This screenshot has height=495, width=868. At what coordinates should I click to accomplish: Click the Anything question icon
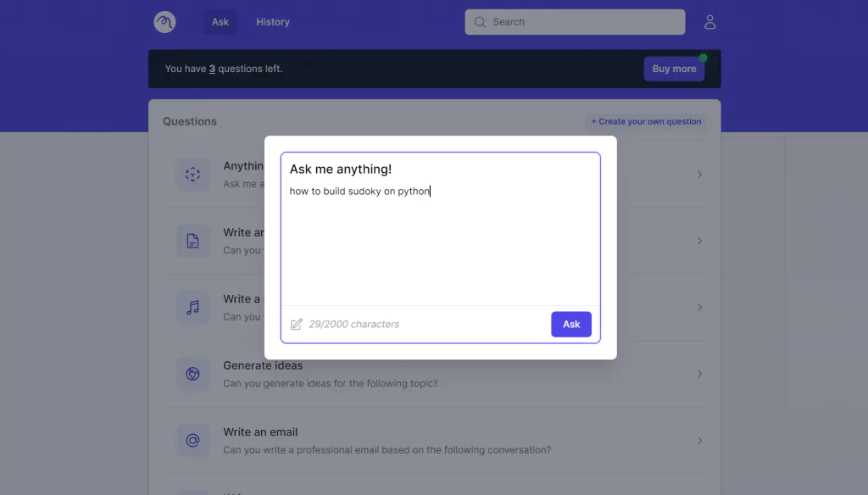coord(192,175)
